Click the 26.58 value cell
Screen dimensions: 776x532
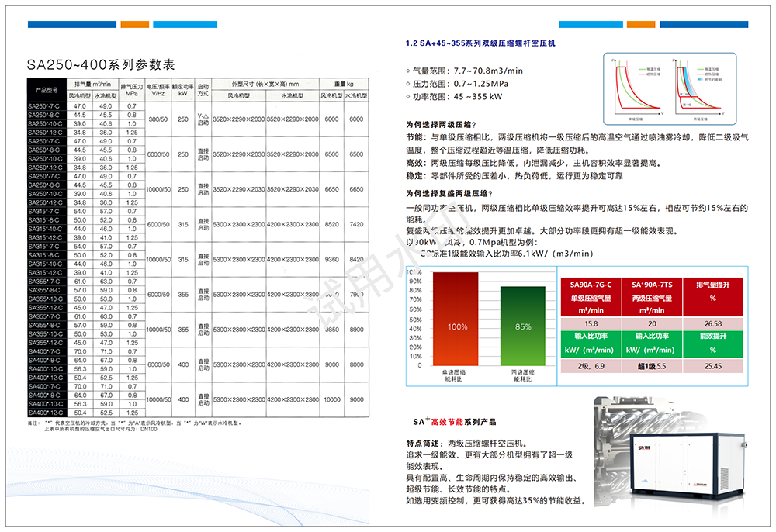(712, 323)
